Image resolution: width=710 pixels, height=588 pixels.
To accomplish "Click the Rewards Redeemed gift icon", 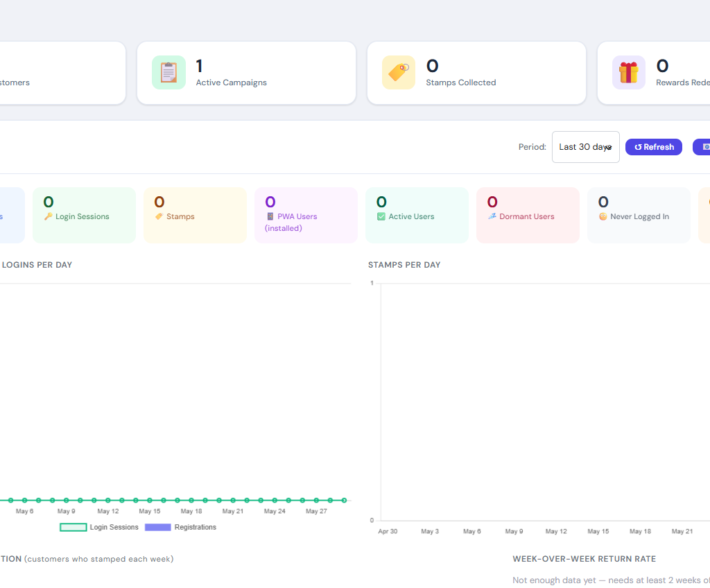I will click(x=628, y=73).
